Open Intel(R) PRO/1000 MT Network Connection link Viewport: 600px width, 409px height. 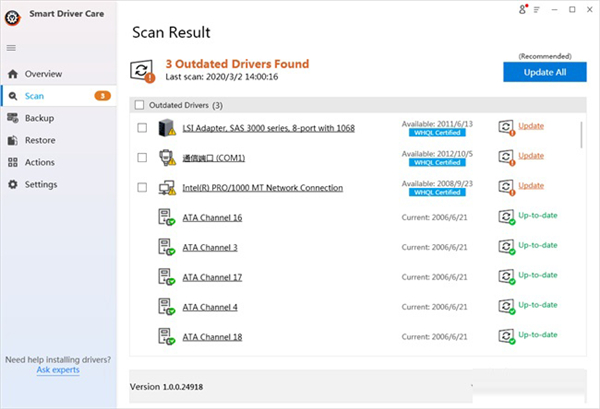(x=262, y=188)
